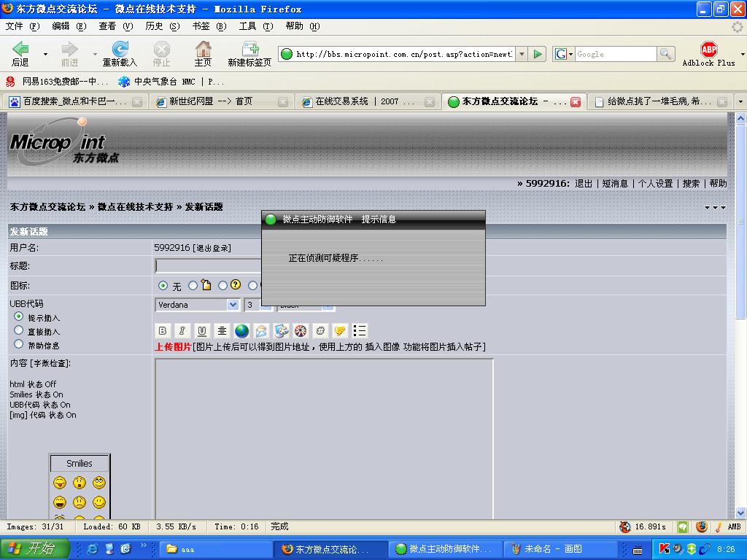Insert a quote using the speech bubble icon

coord(340,330)
